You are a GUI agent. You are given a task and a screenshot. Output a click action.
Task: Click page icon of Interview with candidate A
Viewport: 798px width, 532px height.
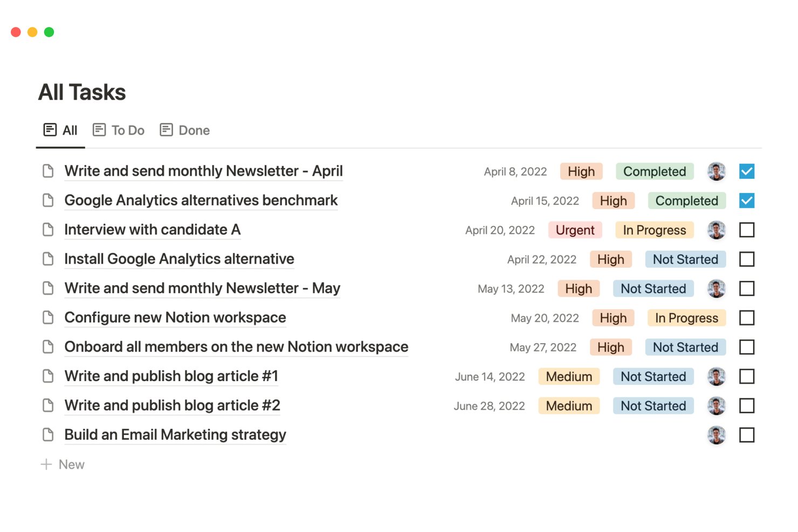point(48,230)
